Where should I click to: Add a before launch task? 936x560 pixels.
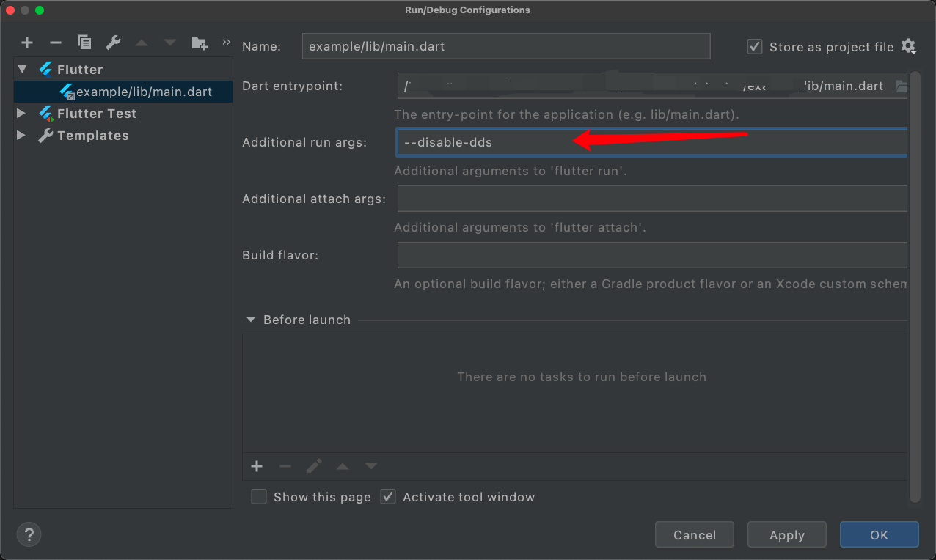click(257, 466)
